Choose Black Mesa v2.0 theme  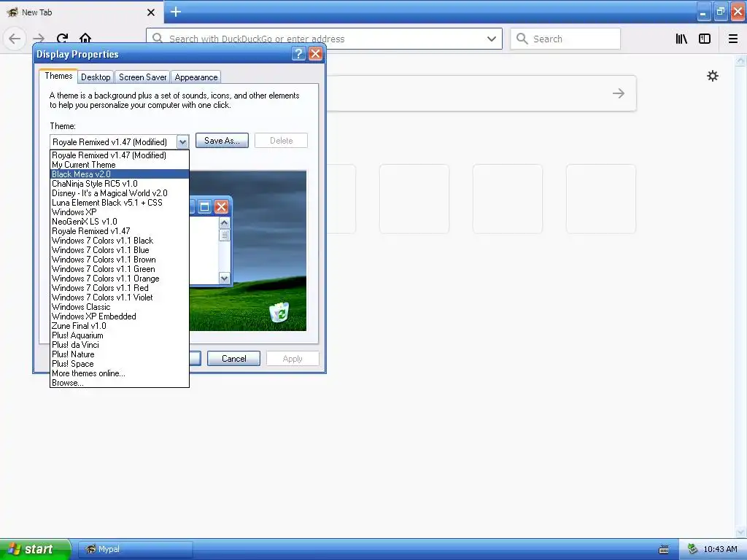pyautogui.click(x=120, y=174)
